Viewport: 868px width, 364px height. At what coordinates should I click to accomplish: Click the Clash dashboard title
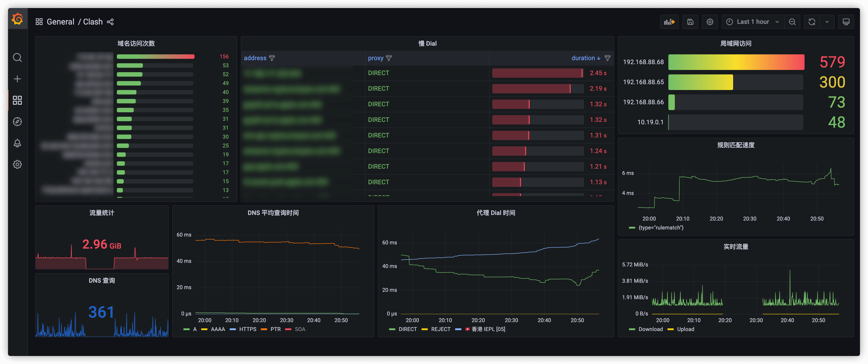93,22
